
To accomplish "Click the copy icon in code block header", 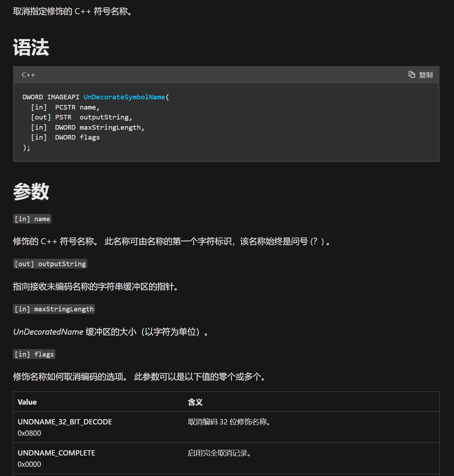I will tap(412, 75).
